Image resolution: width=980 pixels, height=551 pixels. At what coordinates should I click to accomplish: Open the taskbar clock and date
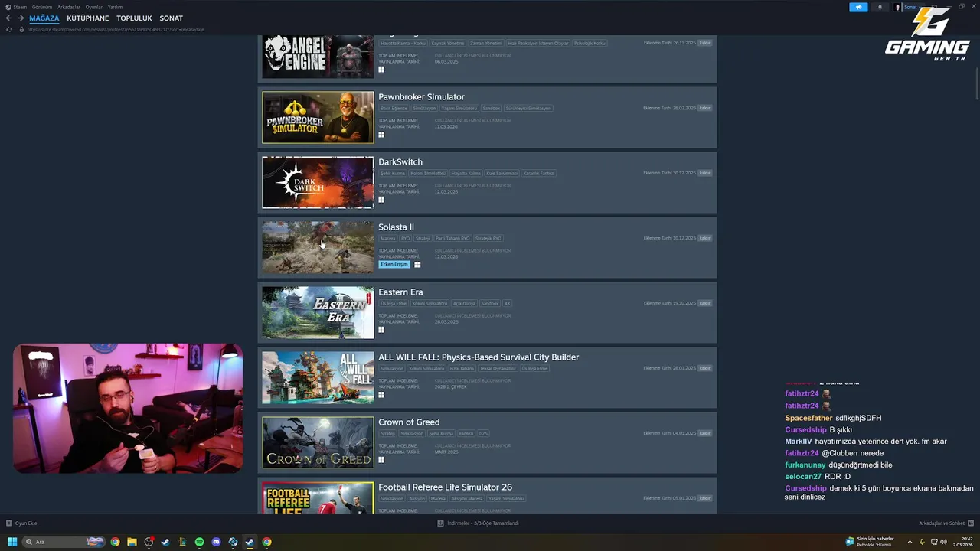pos(962,542)
